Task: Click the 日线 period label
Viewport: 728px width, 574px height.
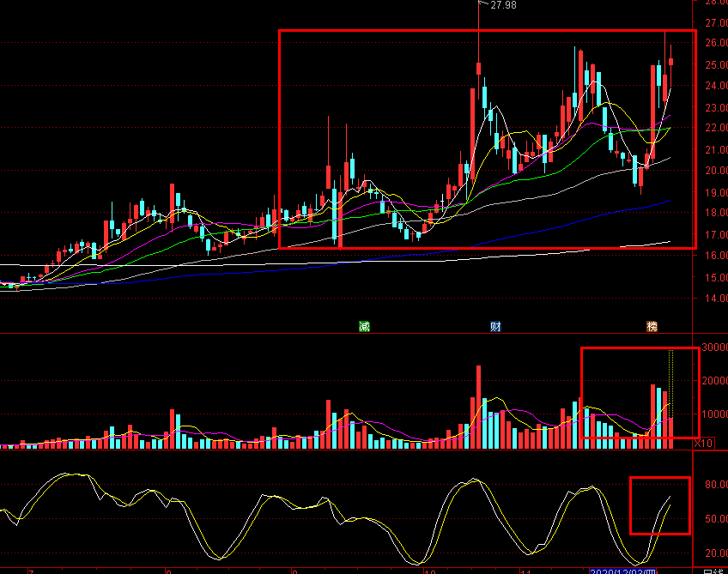Action: (x=713, y=571)
